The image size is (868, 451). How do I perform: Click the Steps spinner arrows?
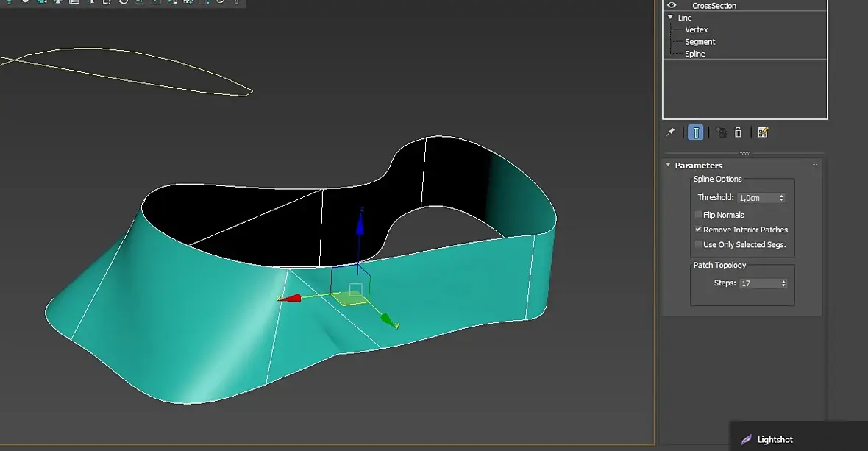(783, 283)
